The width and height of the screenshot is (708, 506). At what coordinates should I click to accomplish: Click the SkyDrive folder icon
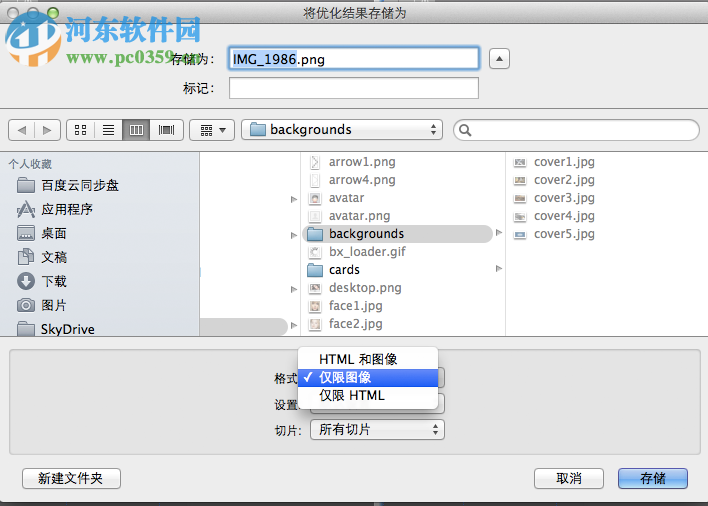point(26,329)
